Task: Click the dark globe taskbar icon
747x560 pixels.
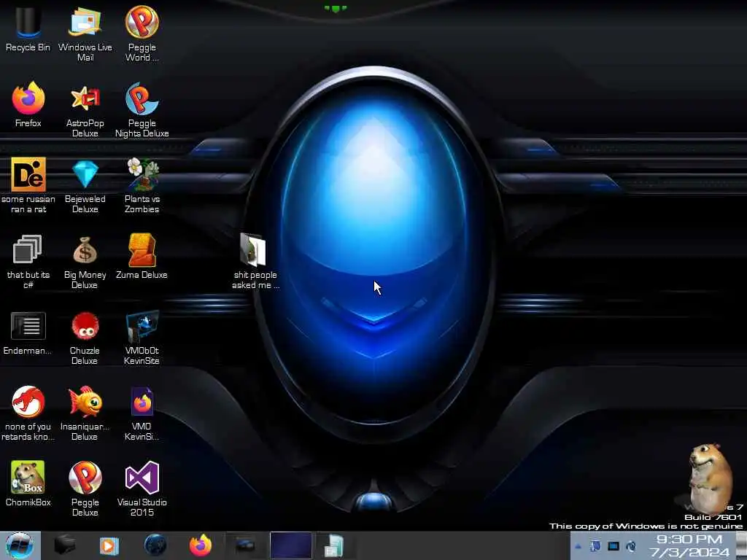Action: pos(155,545)
